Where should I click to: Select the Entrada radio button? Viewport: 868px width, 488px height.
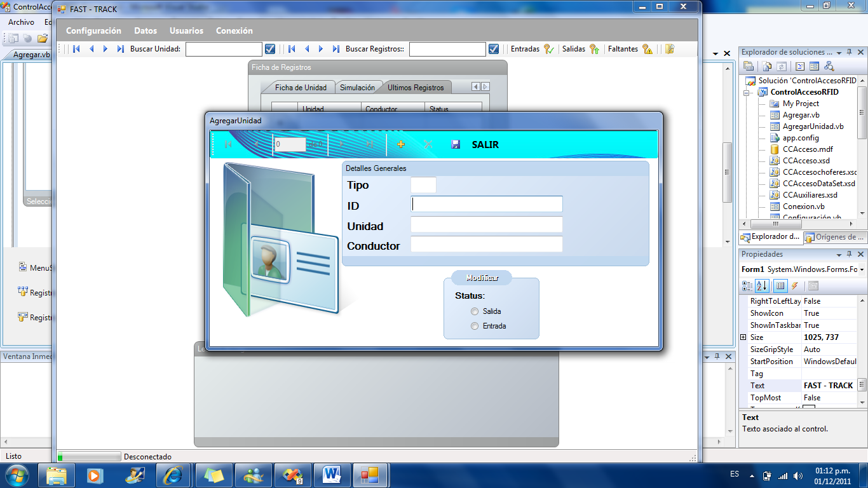(475, 326)
